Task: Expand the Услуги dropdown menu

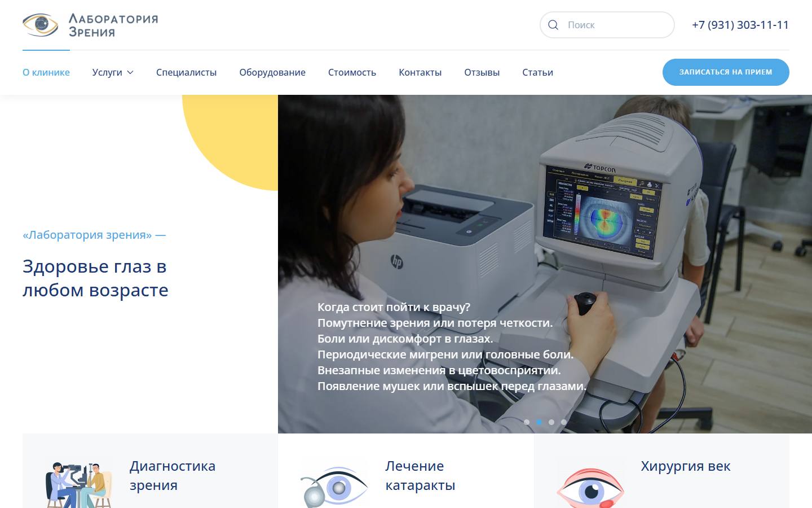Action: 113,72
